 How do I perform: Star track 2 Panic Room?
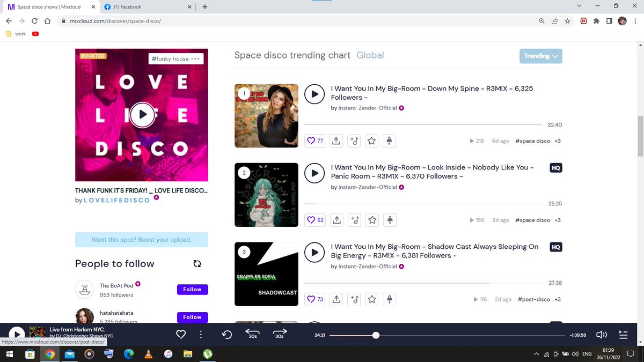[371, 220]
